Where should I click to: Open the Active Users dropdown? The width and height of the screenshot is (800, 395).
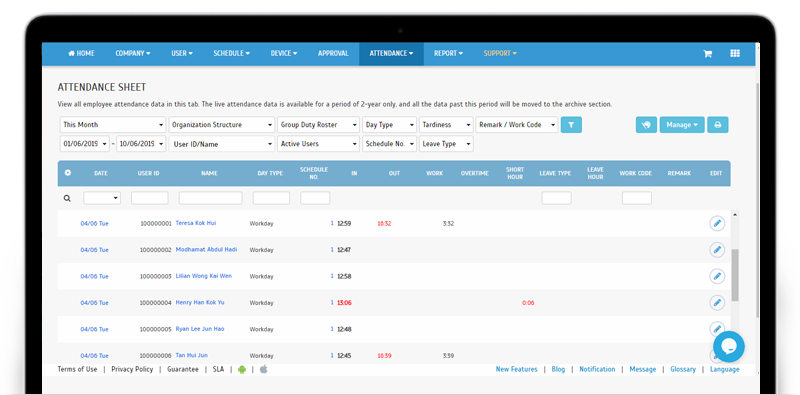pyautogui.click(x=319, y=144)
